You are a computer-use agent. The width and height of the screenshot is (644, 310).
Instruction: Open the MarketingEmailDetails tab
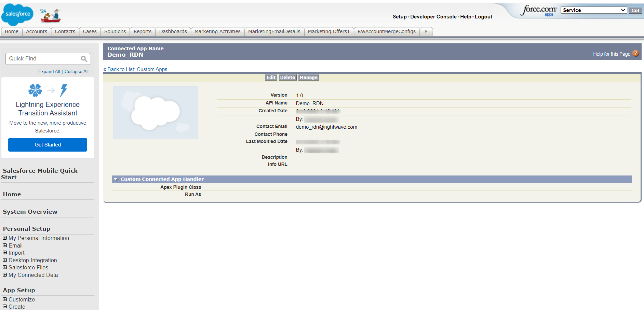pos(274,31)
